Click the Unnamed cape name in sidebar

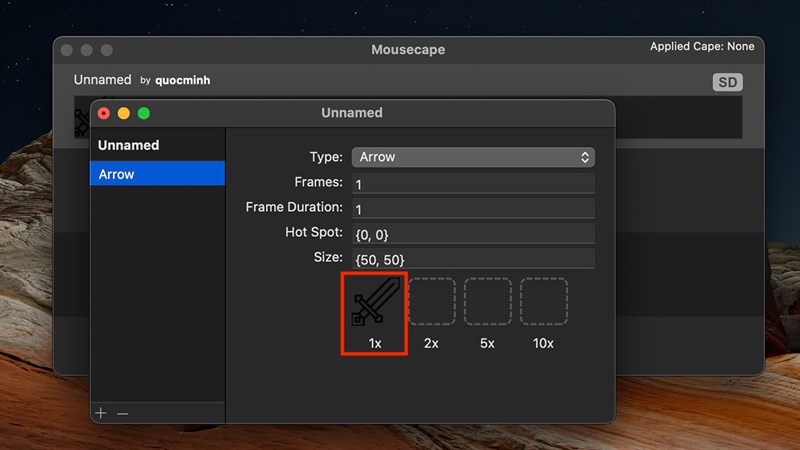coord(128,145)
